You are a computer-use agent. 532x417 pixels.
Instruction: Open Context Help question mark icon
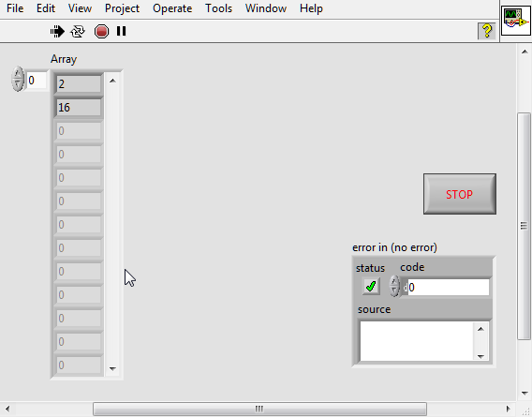coord(487,31)
